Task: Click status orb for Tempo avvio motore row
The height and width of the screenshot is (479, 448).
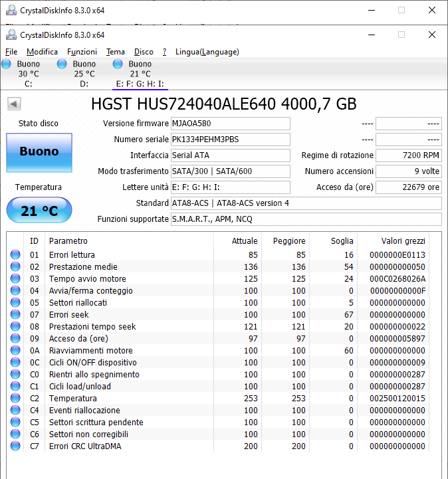Action: tap(15, 278)
